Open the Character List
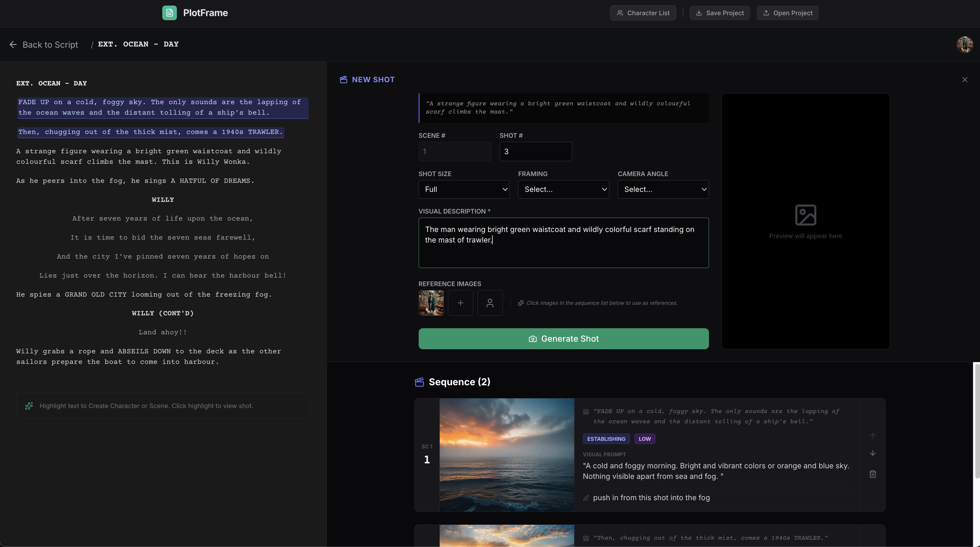980x547 pixels. point(643,13)
